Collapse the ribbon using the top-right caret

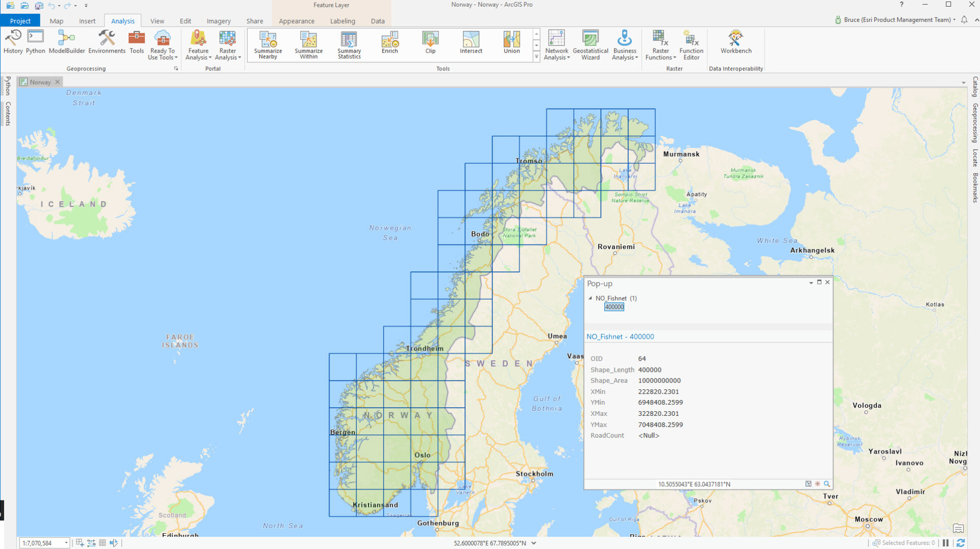(x=976, y=20)
